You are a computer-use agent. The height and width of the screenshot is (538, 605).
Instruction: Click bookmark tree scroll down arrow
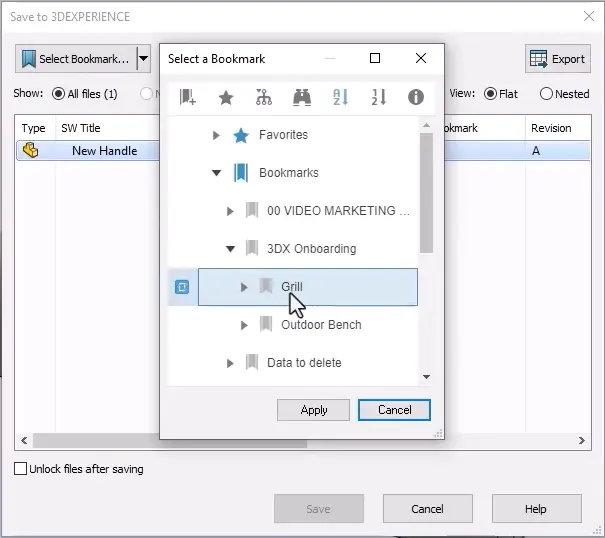tap(426, 377)
